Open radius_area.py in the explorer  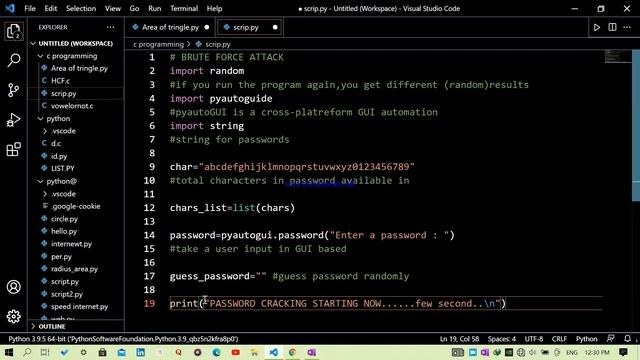[74, 269]
